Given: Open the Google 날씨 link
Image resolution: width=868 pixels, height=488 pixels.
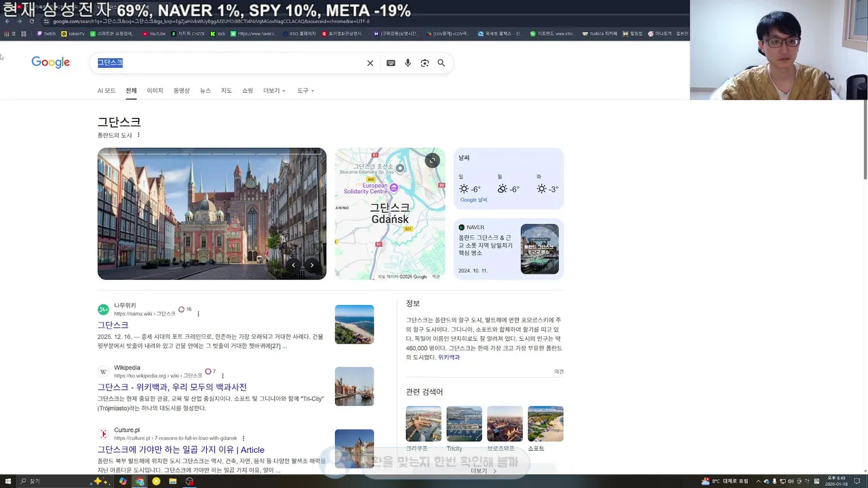Looking at the screenshot, I should click(x=474, y=200).
